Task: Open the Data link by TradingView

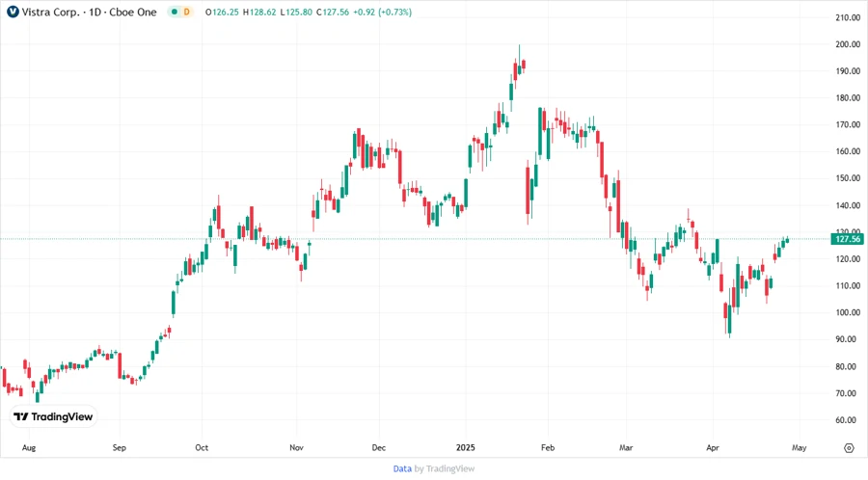Action: pyautogui.click(x=402, y=468)
